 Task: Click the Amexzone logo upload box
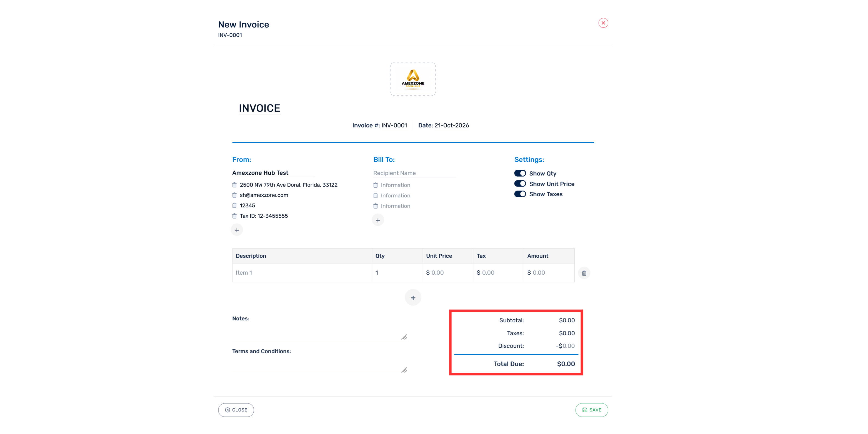pos(413,79)
